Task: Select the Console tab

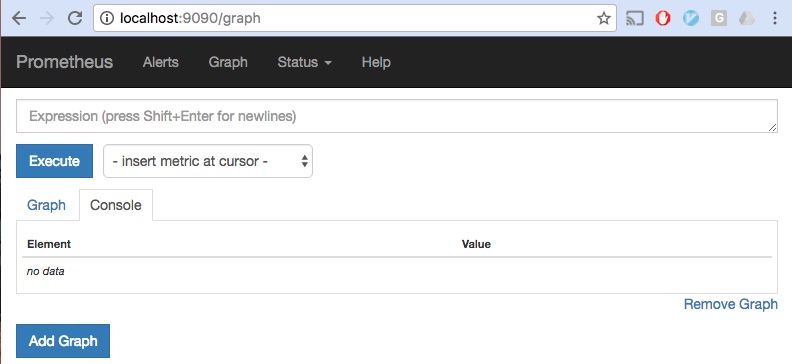Action: (116, 205)
